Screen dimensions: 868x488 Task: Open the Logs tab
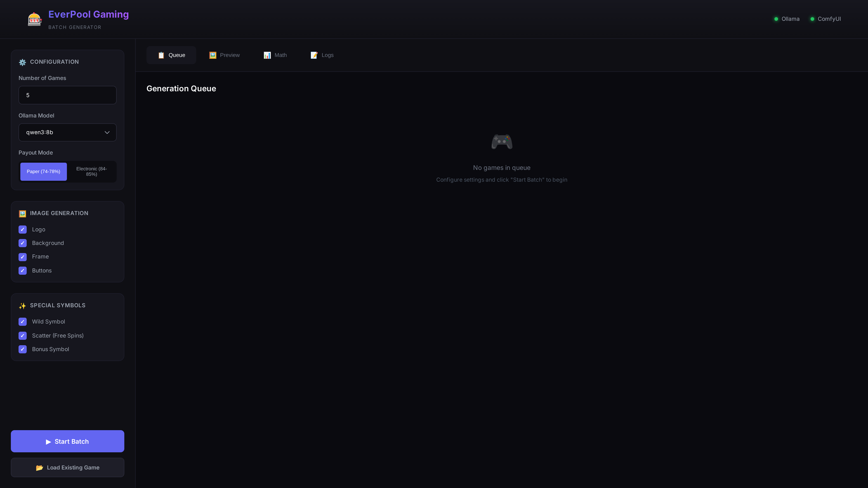tap(322, 55)
